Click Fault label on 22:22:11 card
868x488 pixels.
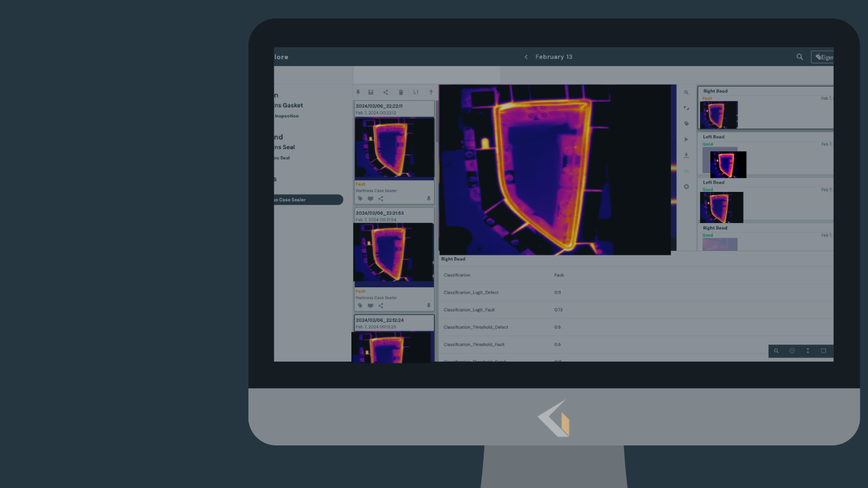[x=360, y=184]
